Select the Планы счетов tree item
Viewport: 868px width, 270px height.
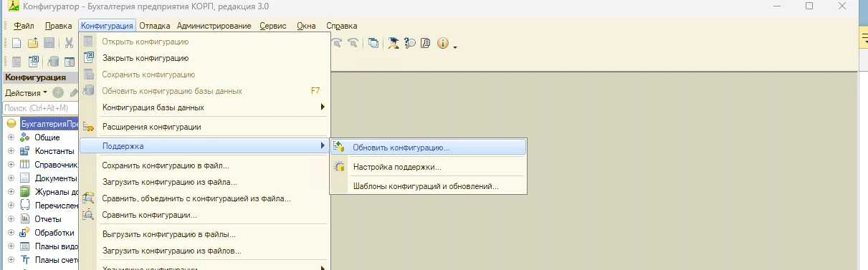click(56, 260)
